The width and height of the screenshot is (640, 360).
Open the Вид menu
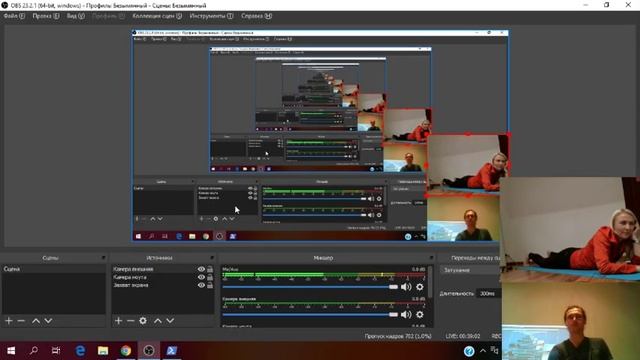coord(76,16)
